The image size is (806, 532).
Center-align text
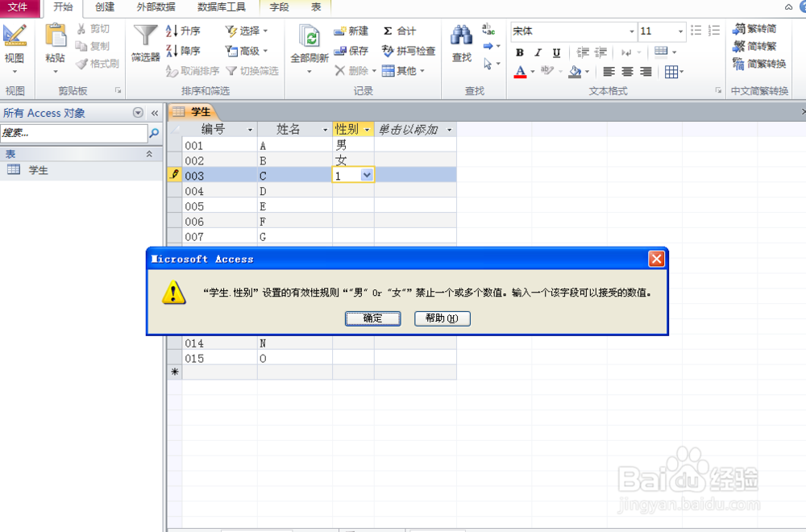(627, 72)
